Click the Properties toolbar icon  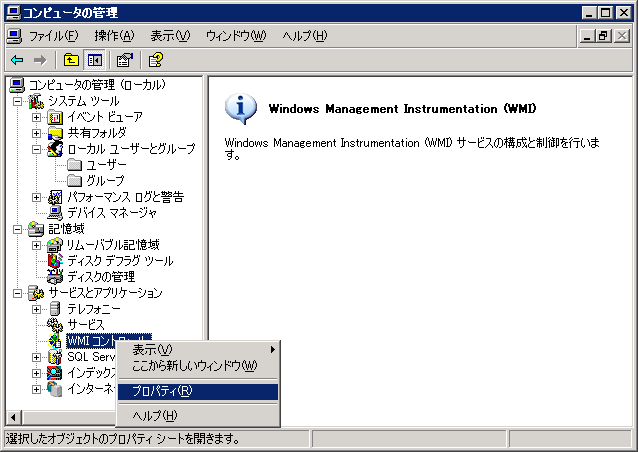(x=125, y=60)
